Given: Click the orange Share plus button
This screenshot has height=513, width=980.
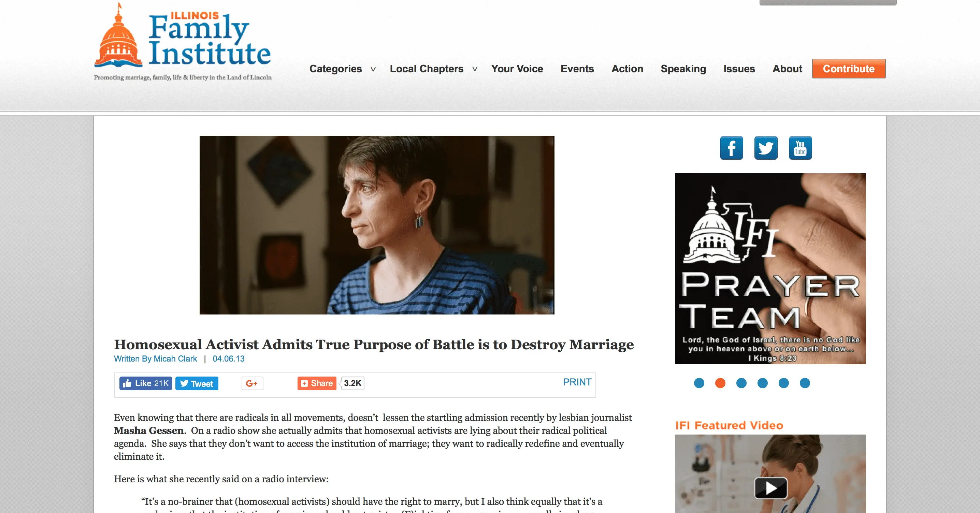Looking at the screenshot, I should [x=317, y=383].
